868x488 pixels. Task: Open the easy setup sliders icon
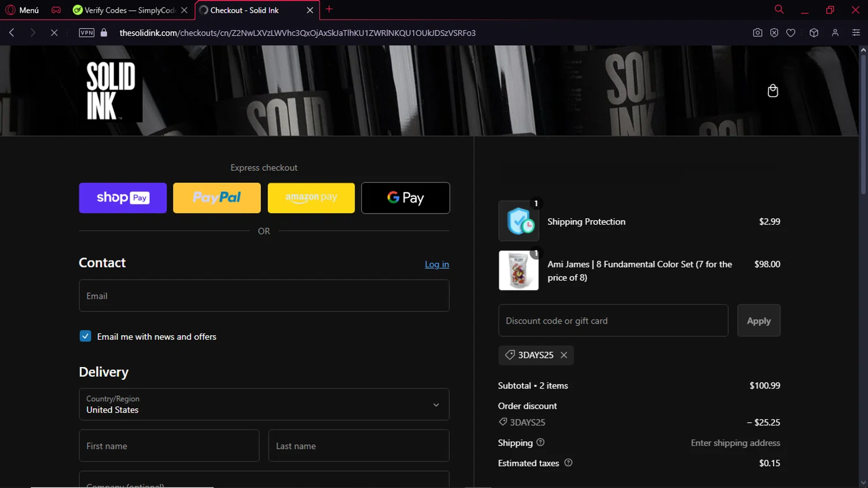pyautogui.click(x=856, y=33)
